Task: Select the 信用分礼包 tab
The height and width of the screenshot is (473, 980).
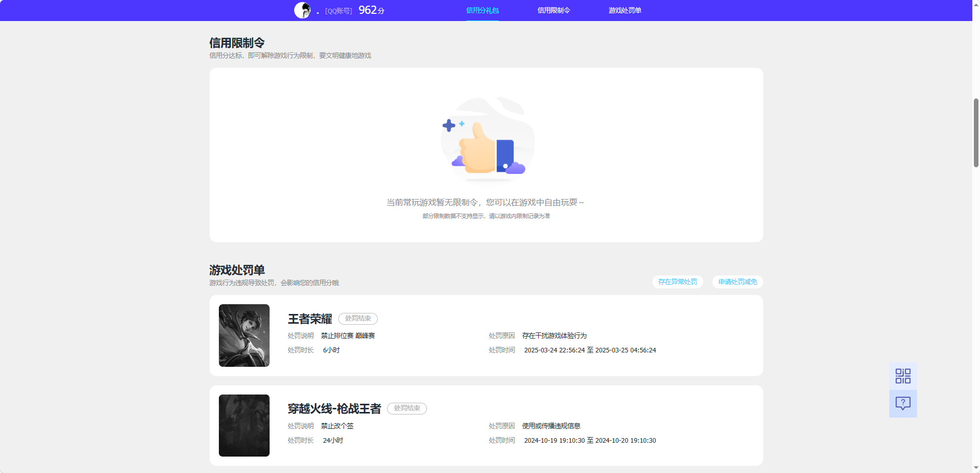Action: click(x=482, y=10)
